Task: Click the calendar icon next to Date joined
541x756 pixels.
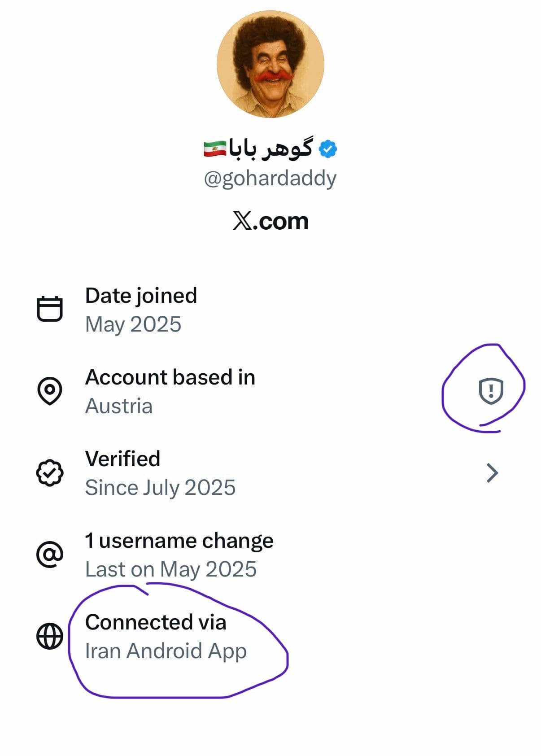Action: click(x=49, y=309)
